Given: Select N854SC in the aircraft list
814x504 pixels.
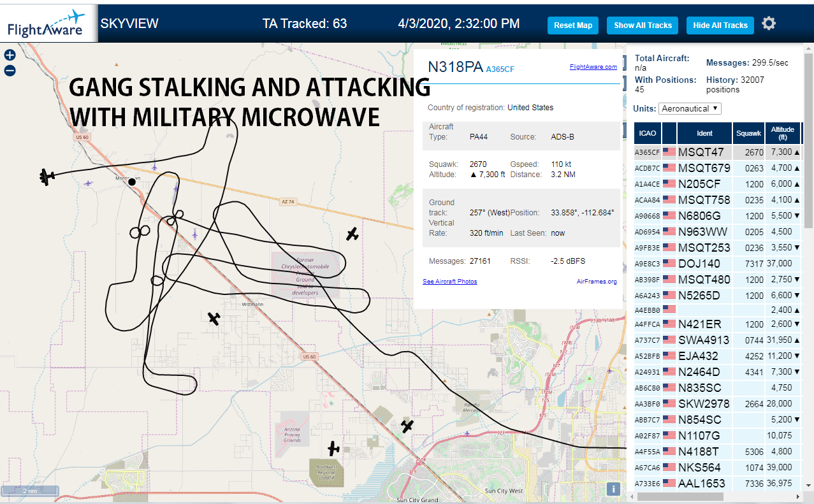Looking at the screenshot, I should click(700, 420).
